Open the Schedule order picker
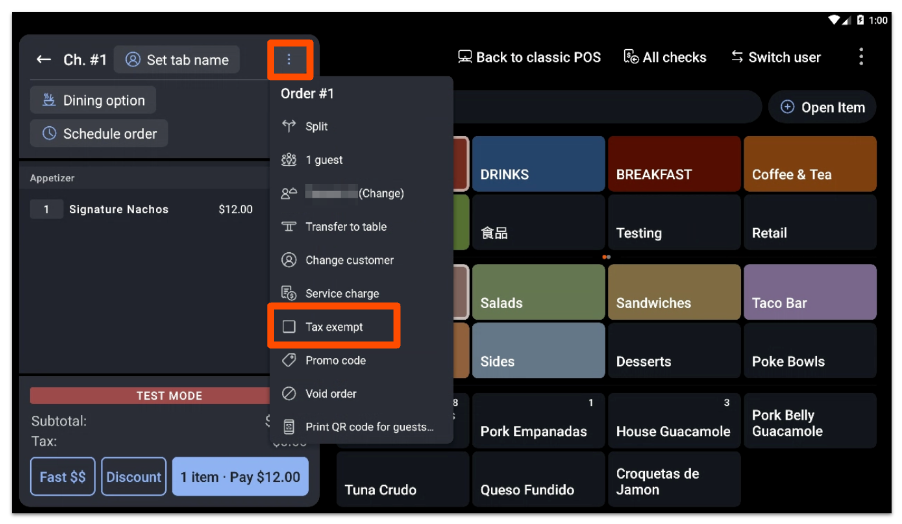The image size is (902, 524). (99, 134)
